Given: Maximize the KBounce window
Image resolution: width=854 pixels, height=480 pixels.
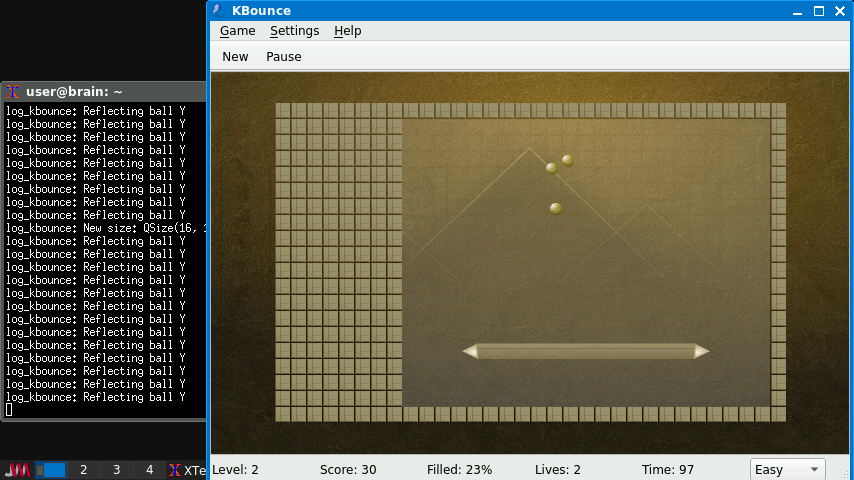Looking at the screenshot, I should 818,11.
